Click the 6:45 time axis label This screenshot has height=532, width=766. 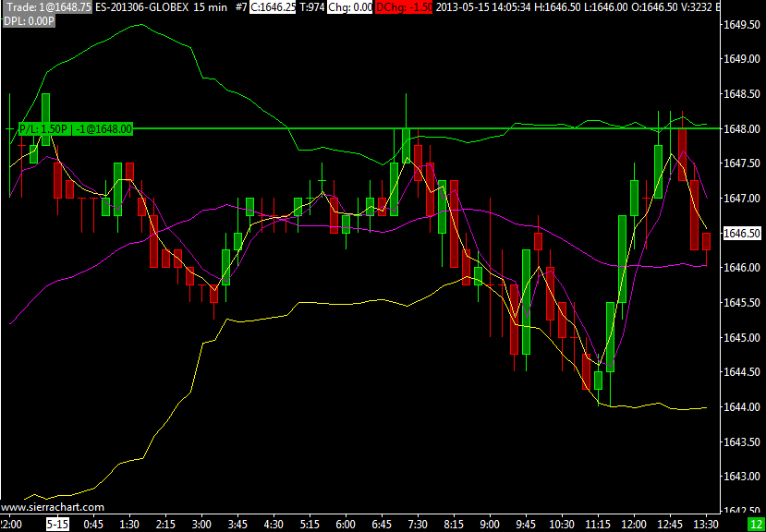point(382,524)
